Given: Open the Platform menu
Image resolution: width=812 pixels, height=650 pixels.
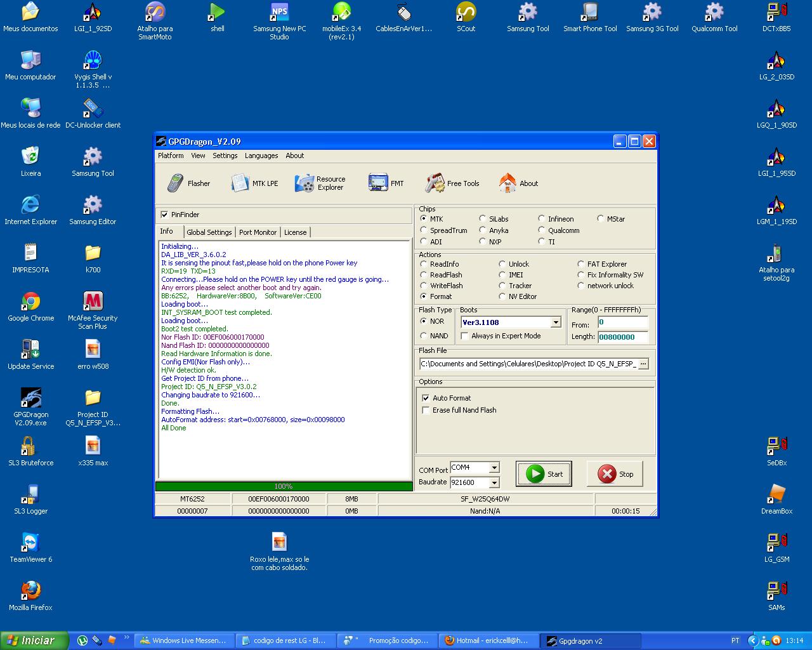Looking at the screenshot, I should pyautogui.click(x=171, y=156).
